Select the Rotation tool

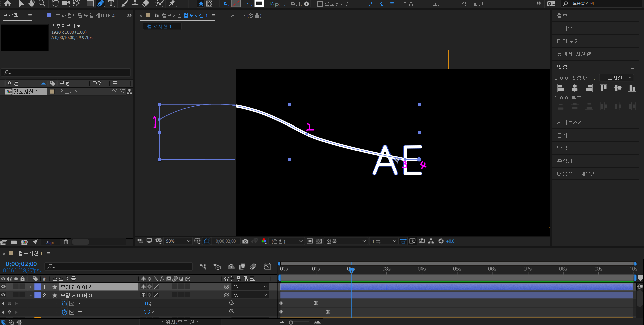pos(56,3)
